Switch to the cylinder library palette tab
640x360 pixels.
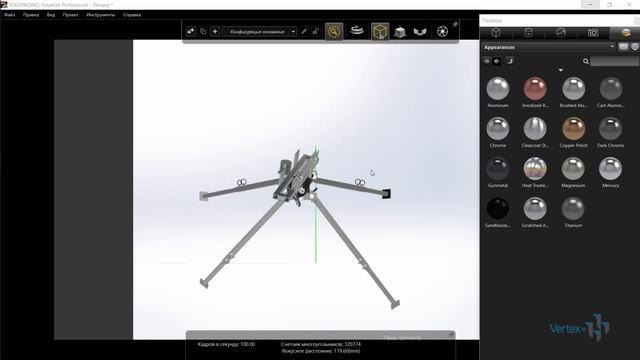tap(528, 33)
